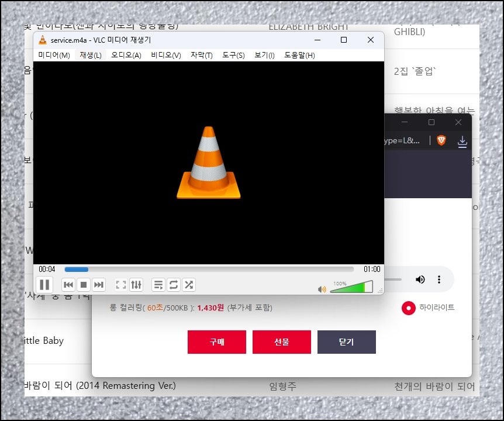The image size is (504, 421).
Task: Click elapsed time 00:04 label
Action: pos(47,269)
